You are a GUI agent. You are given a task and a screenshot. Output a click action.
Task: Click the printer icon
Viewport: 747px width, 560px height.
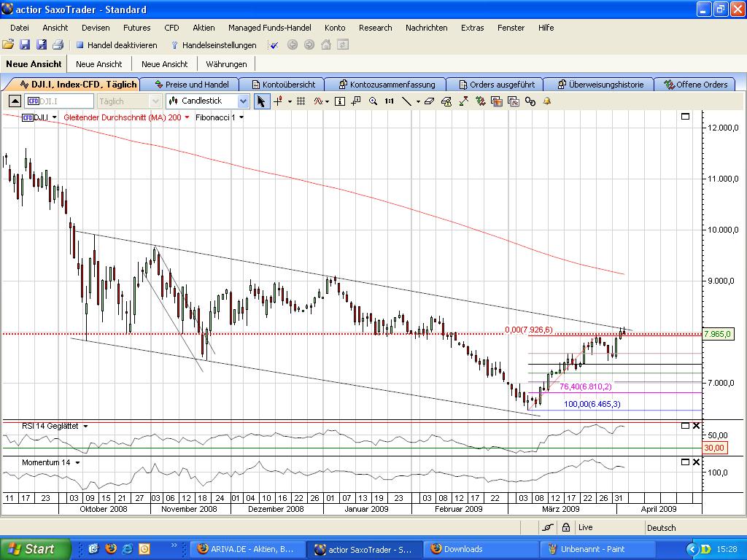tap(58, 44)
